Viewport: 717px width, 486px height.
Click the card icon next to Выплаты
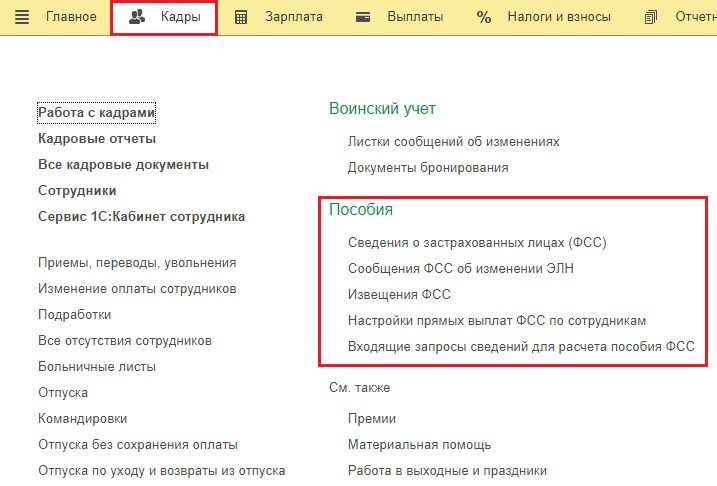(x=364, y=17)
